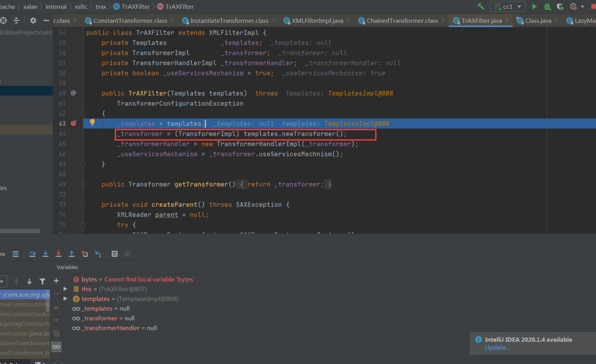The height and width of the screenshot is (364, 596).
Task: Select the Variables panel tab
Action: pyautogui.click(x=67, y=267)
